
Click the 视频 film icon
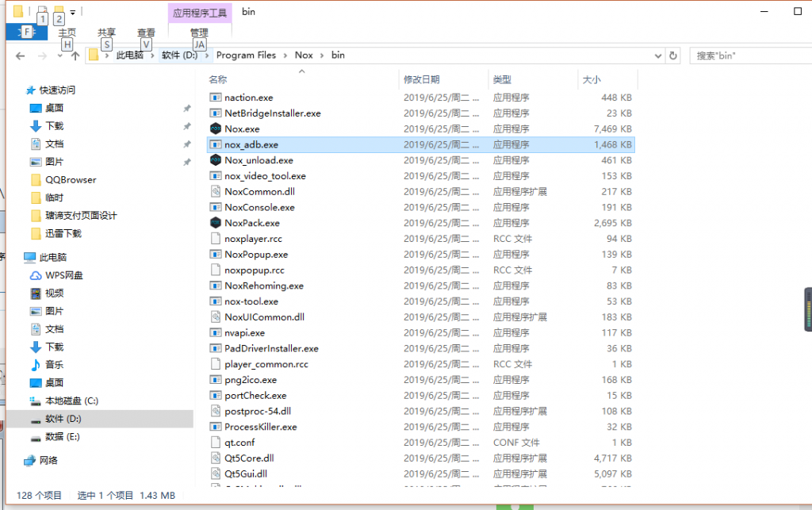click(x=35, y=293)
